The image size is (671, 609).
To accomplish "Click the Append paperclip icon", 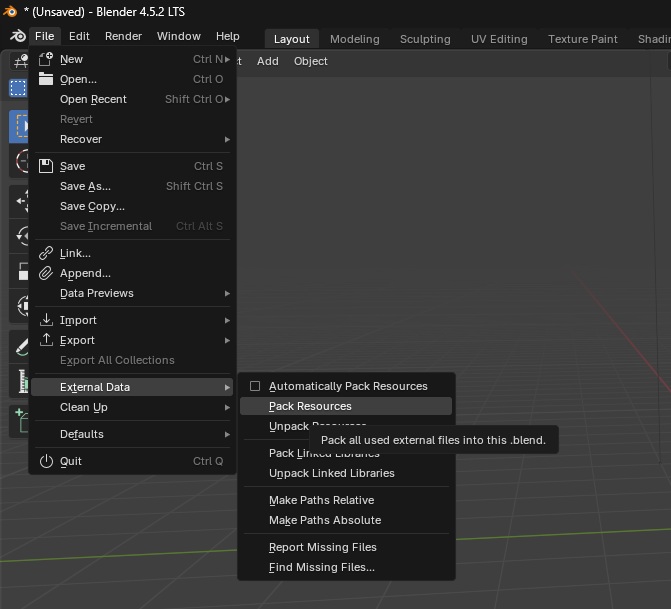I will [x=45, y=273].
